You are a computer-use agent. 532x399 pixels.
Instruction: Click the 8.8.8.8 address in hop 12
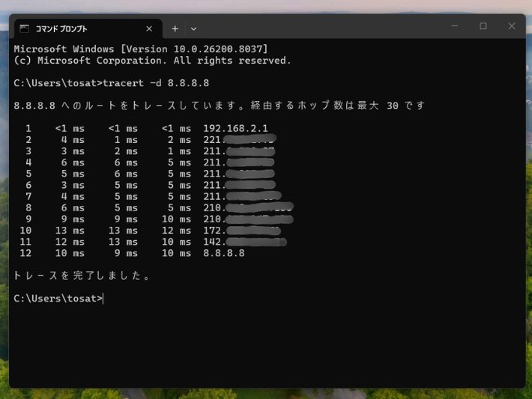point(223,253)
